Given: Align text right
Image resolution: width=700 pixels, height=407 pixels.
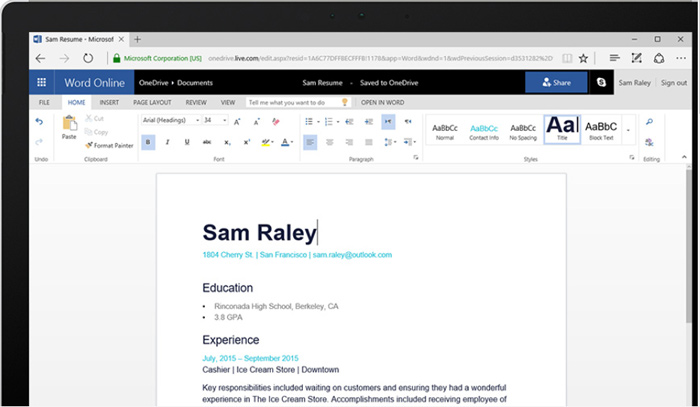Looking at the screenshot, I should coord(349,142).
